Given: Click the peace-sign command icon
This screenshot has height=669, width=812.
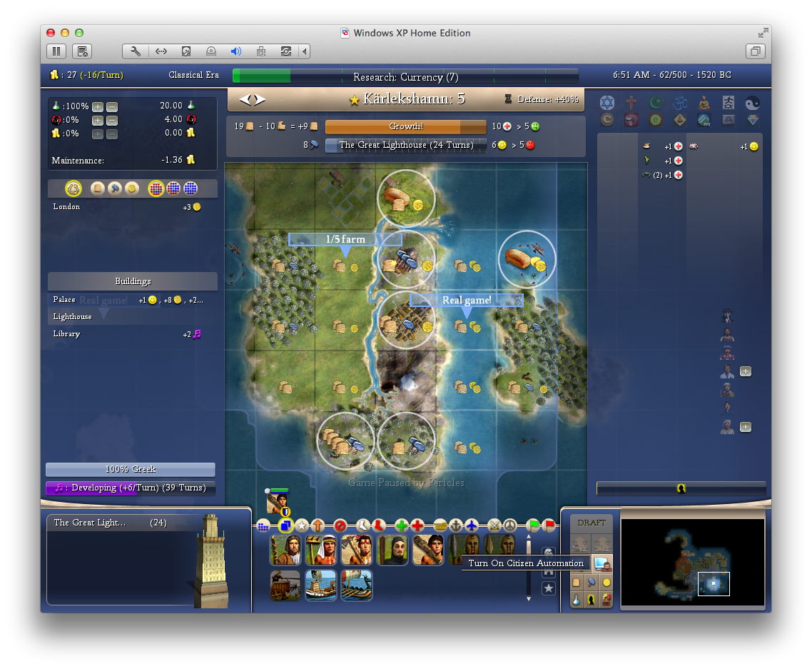Looking at the screenshot, I should coord(510,525).
